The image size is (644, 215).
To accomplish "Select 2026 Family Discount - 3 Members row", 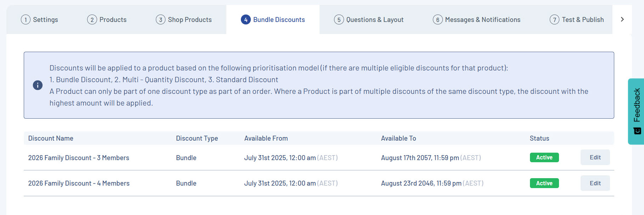I will click(x=79, y=158).
